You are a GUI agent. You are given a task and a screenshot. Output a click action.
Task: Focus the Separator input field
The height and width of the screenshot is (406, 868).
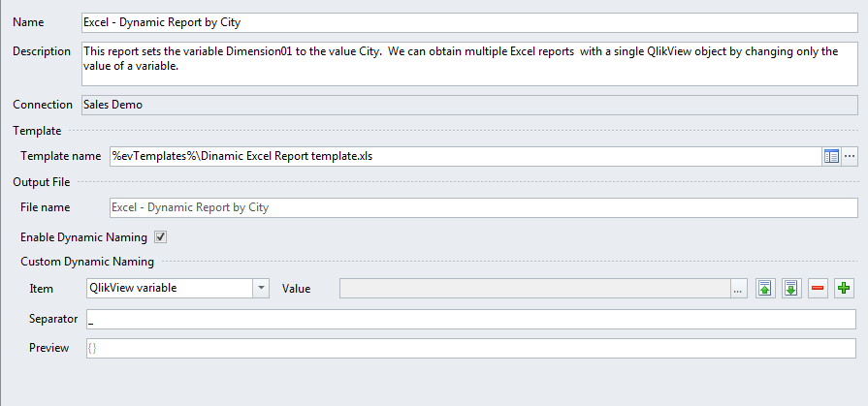(471, 319)
